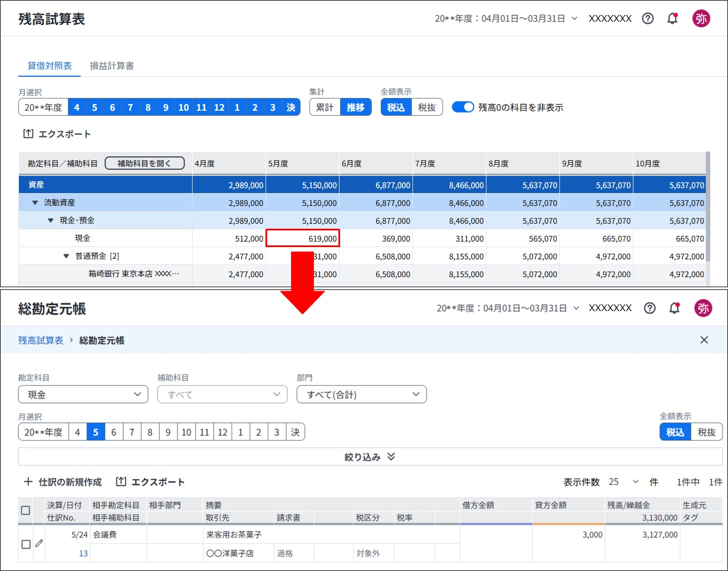Click the 残高試算表 breadcrumb link
This screenshot has width=728, height=571.
[x=41, y=340]
